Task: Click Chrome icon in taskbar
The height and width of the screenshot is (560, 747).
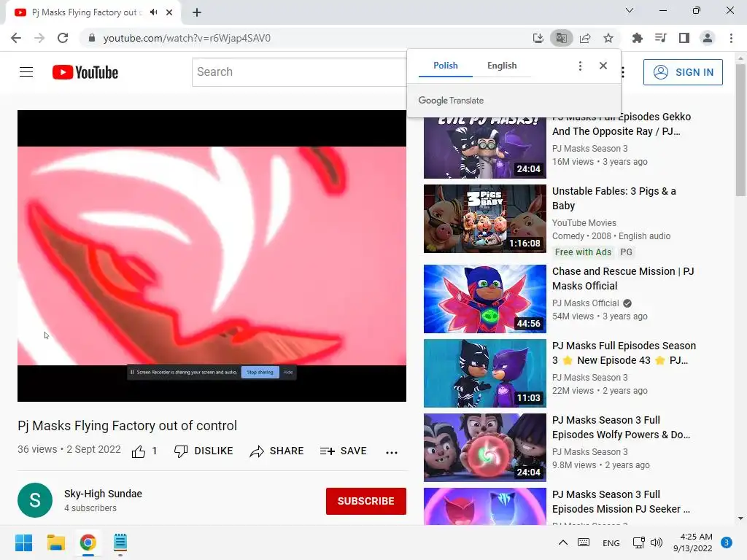Action: [x=88, y=542]
